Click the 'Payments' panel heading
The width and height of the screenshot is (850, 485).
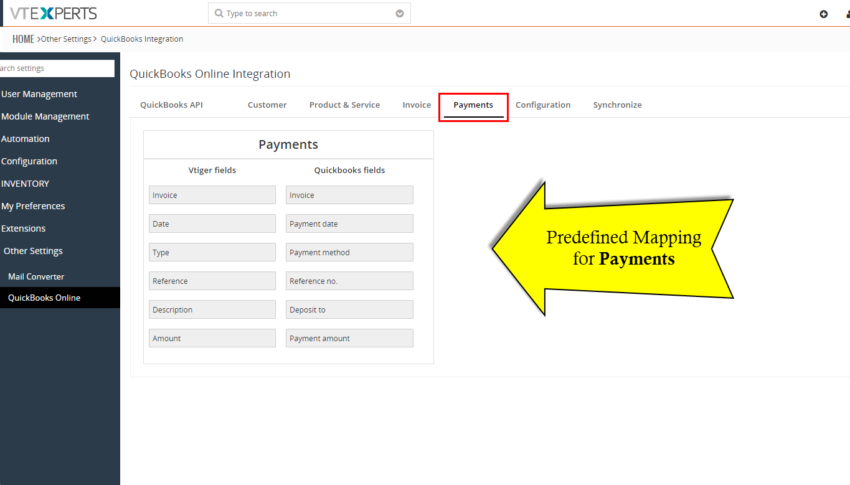pyautogui.click(x=288, y=144)
